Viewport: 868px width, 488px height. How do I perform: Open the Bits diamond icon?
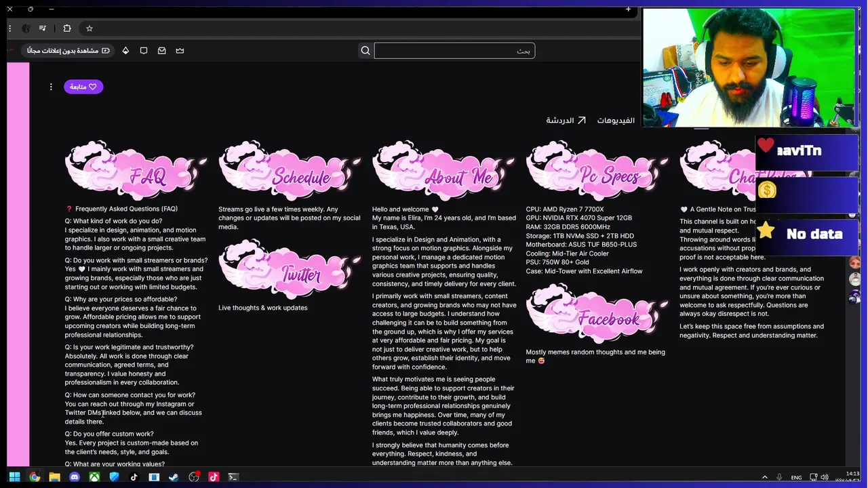pos(125,51)
